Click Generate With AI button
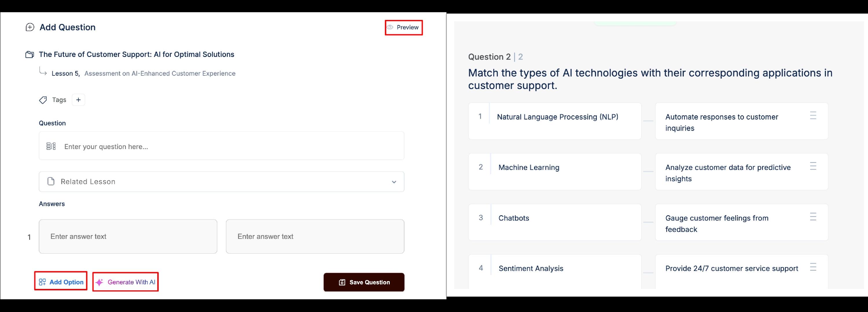 point(125,282)
